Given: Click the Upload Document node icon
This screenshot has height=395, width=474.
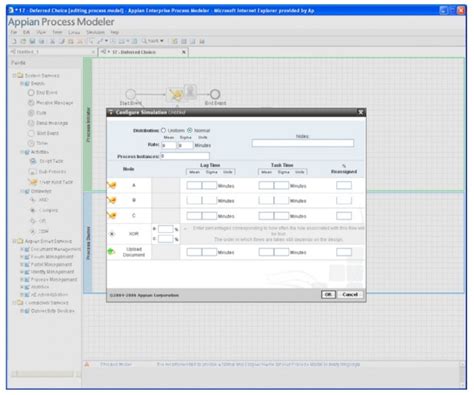Looking at the screenshot, I should pyautogui.click(x=111, y=252).
